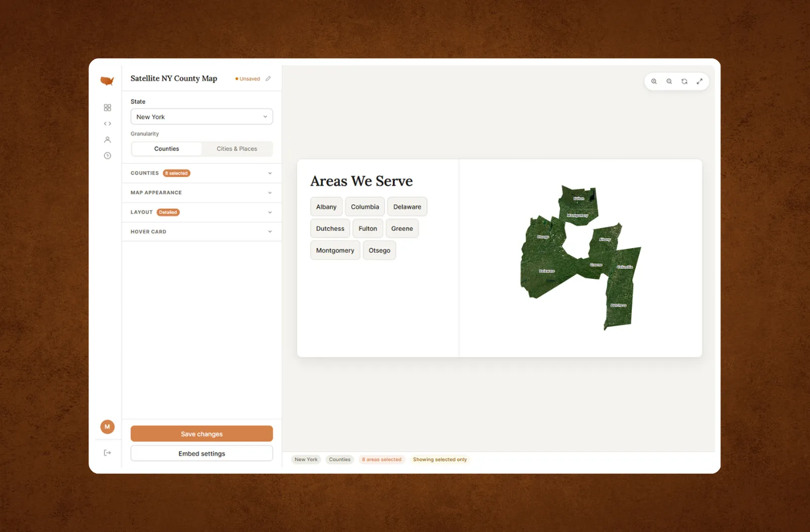Open the help question mark icon
810x532 pixels.
pyautogui.click(x=107, y=156)
